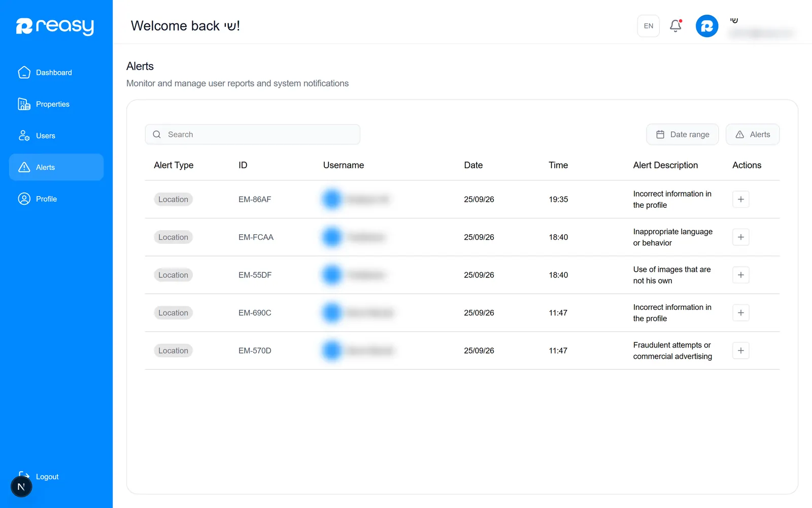
Task: Click 'Fraudulent attempts or commercial advertising' text
Action: [672, 351]
